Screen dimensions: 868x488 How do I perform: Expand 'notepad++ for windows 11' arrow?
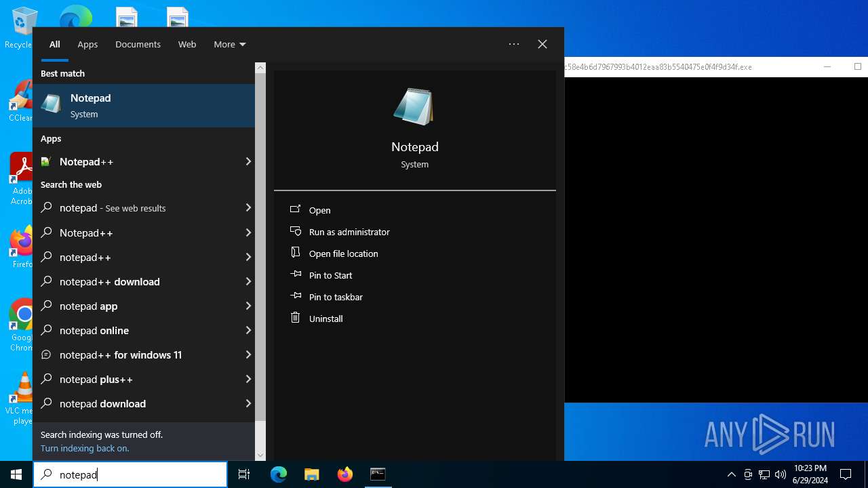(248, 354)
